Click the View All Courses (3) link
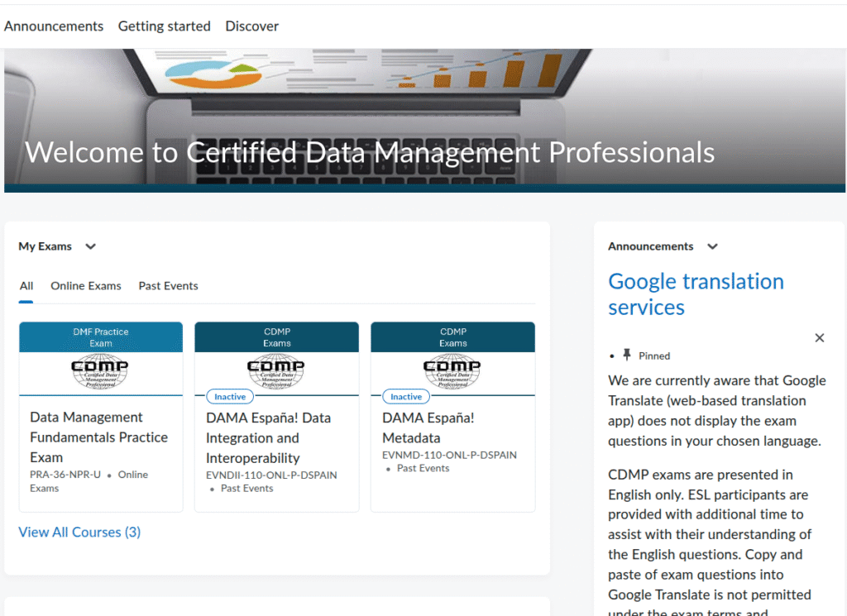847x616 pixels. coord(79,532)
